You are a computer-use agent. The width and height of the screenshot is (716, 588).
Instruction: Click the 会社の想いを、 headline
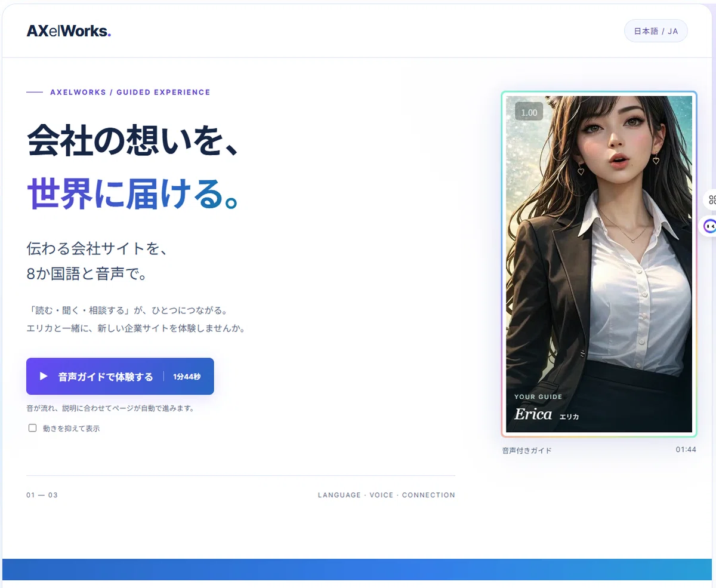[134, 141]
